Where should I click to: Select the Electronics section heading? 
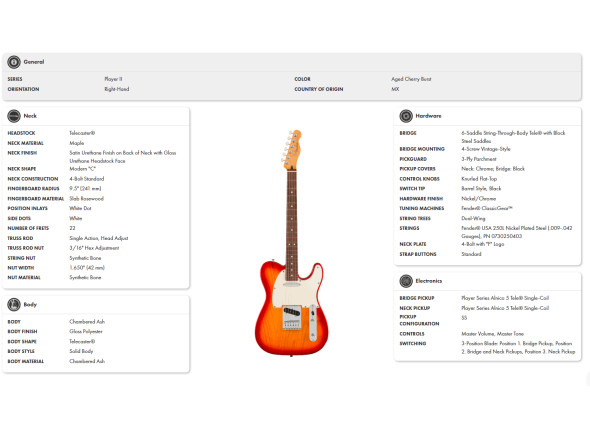pyautogui.click(x=429, y=281)
